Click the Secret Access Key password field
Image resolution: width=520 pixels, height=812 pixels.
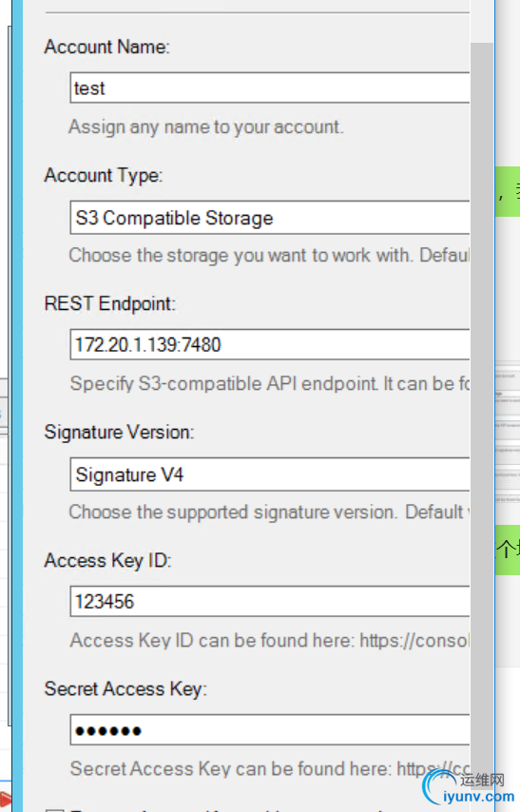[x=270, y=729]
